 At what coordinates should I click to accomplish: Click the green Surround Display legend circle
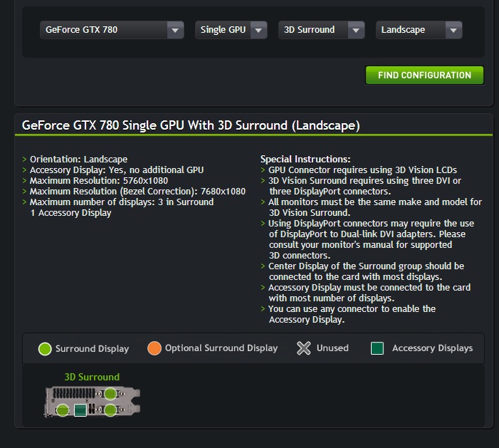[x=45, y=349]
